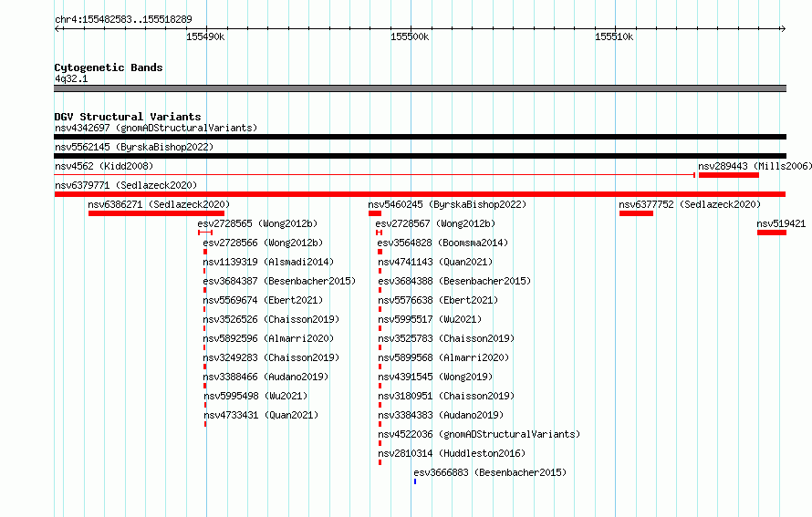The height and width of the screenshot is (517, 812).
Task: Click the chr4:155482583..155518289 coordinate label
Action: click(x=123, y=19)
